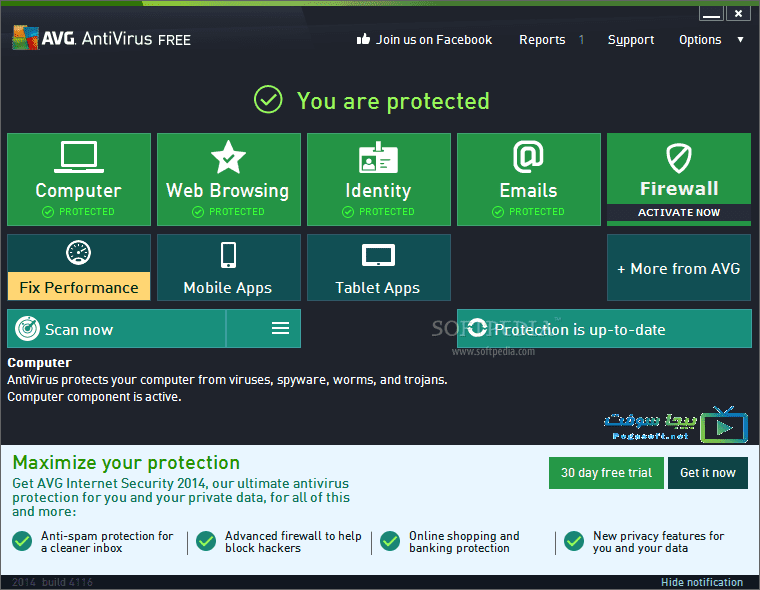Click the Firewall shield icon

(x=679, y=158)
